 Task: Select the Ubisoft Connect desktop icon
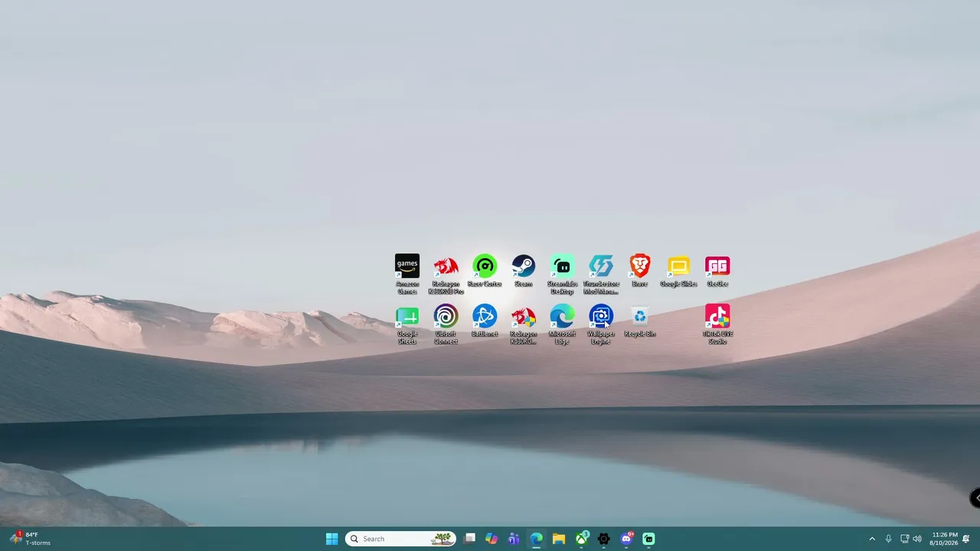click(446, 324)
